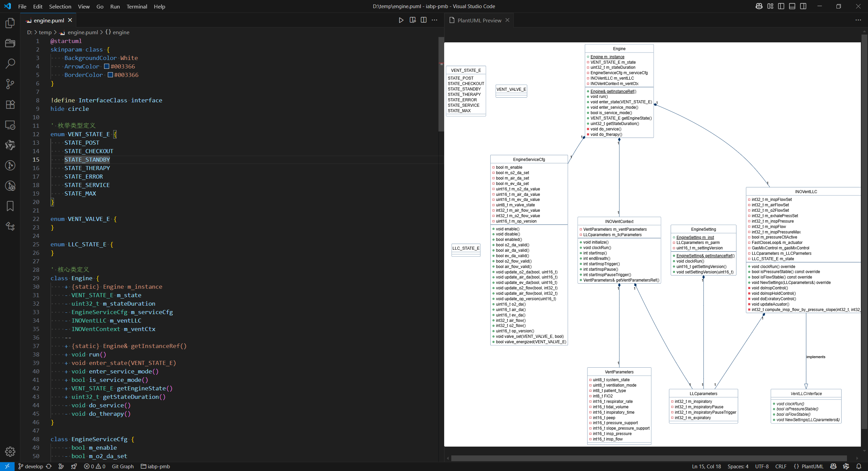Open the Search view in the activity bar
Screen dimensions: 868x471
(x=10, y=63)
